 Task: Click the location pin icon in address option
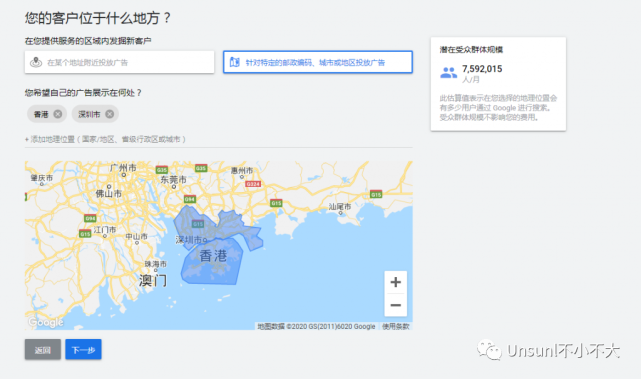click(x=36, y=62)
